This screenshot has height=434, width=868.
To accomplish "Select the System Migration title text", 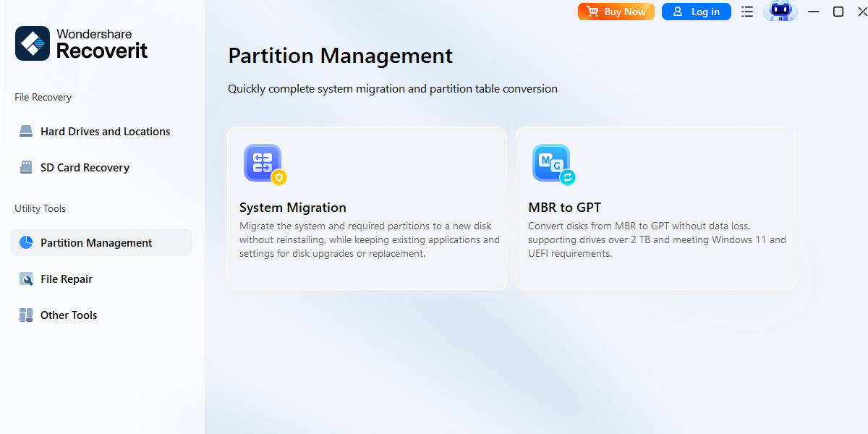I will 292,208.
